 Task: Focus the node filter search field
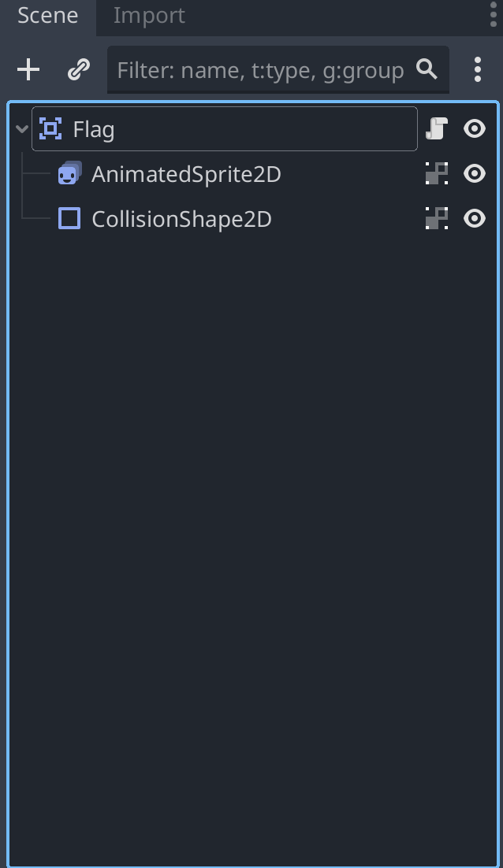pyautogui.click(x=260, y=70)
